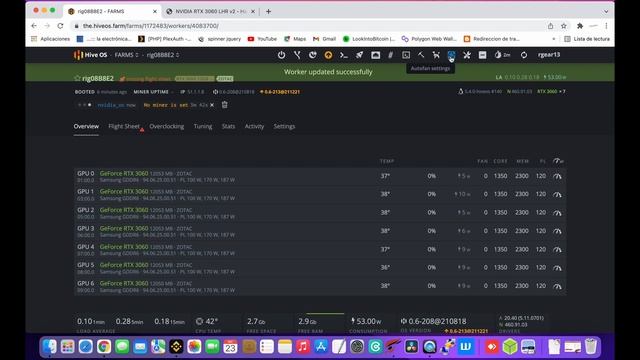Click the upgrade arrow orange icon

click(x=328, y=55)
